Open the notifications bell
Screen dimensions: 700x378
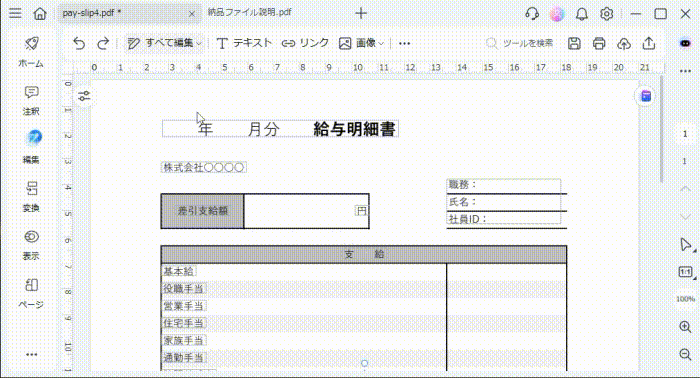coord(581,14)
